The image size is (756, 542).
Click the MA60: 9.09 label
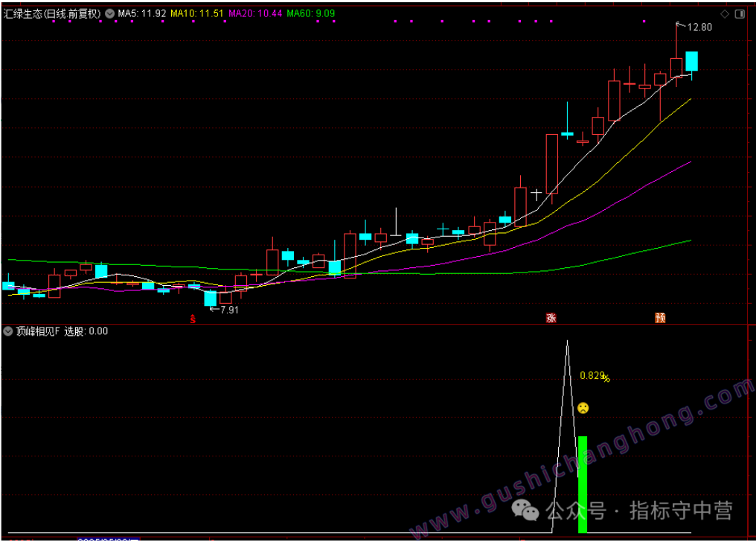pyautogui.click(x=310, y=13)
